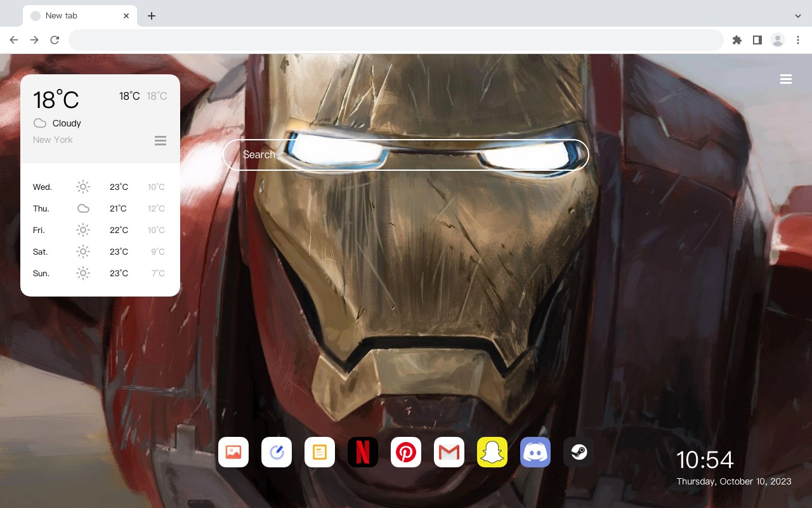Expand the tab search chevron
Screen dimensions: 812x508
[798, 16]
